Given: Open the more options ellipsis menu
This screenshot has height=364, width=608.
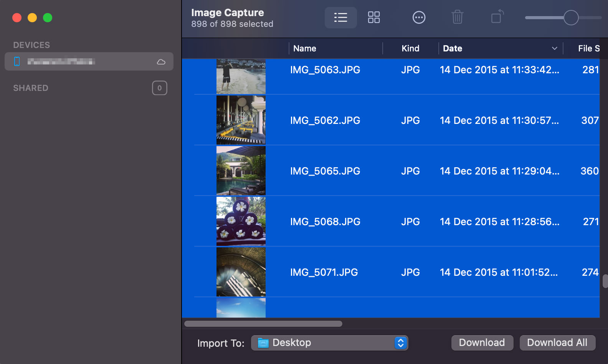Looking at the screenshot, I should pos(419,18).
